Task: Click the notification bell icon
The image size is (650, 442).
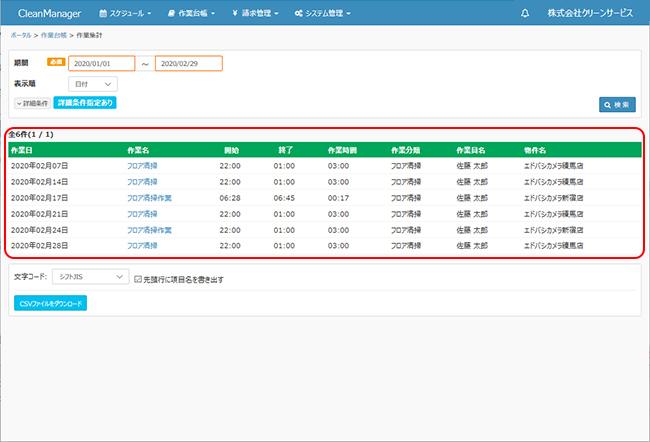Action: coord(526,14)
